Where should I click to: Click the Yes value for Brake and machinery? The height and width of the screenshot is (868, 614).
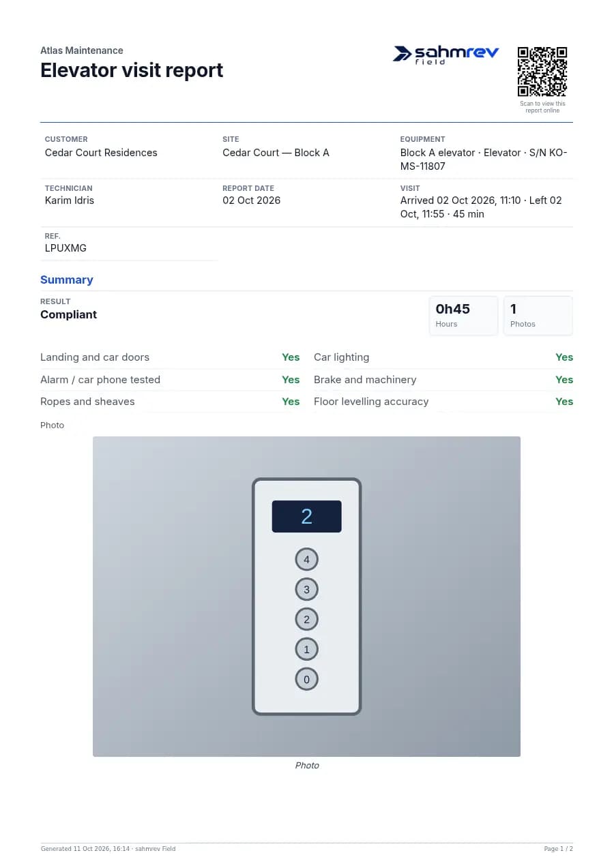pos(564,380)
